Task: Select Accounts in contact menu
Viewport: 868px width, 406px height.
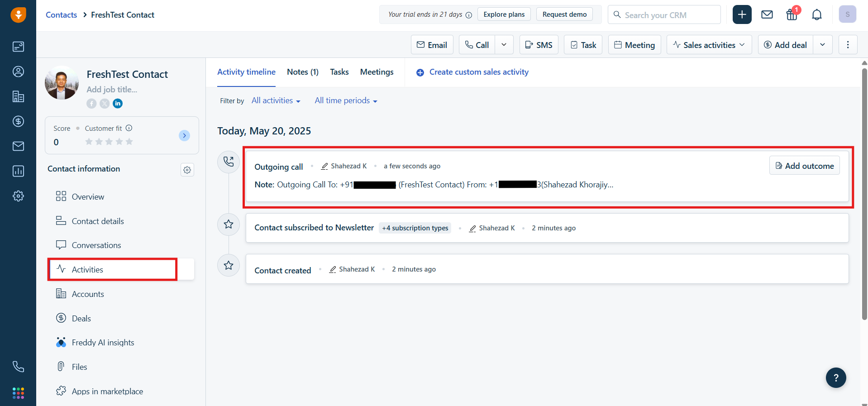Action: click(x=121, y=294)
